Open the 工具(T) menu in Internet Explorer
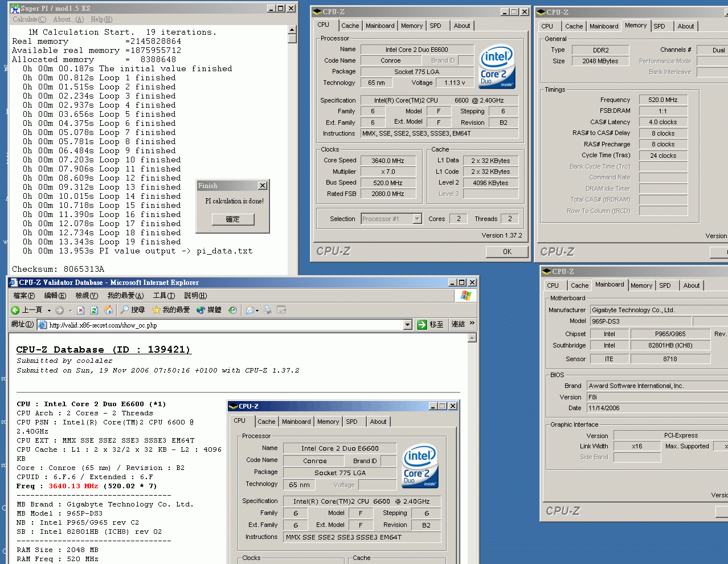 click(x=164, y=296)
